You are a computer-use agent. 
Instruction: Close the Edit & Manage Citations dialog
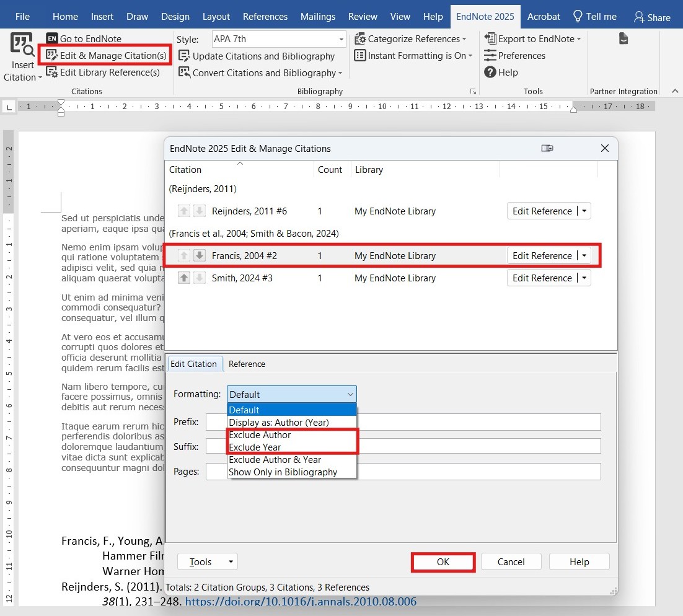604,149
